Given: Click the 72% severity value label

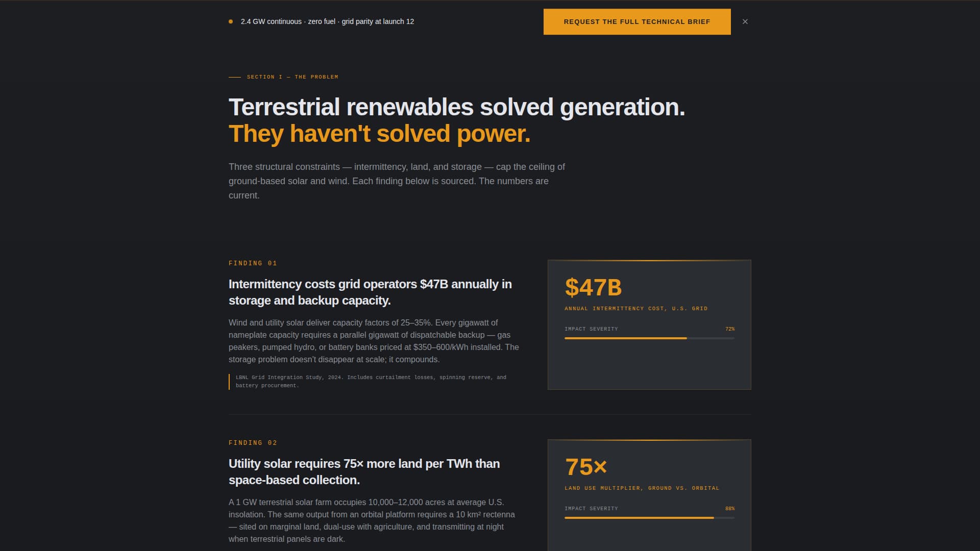Looking at the screenshot, I should pos(730,329).
